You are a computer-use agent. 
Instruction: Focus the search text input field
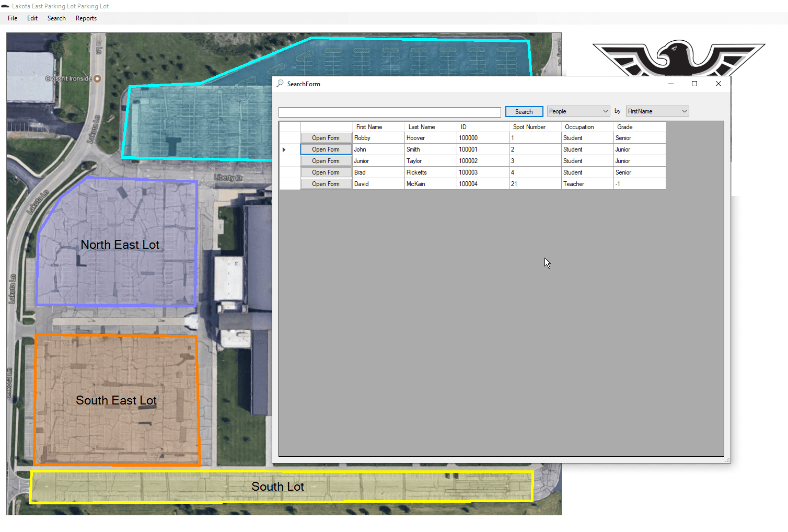tap(390, 112)
